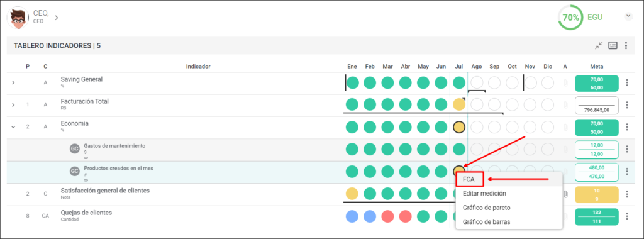Open the dropdown arrow beside EGU
Image resolution: width=644 pixels, height=239 pixels.
(x=628, y=16)
